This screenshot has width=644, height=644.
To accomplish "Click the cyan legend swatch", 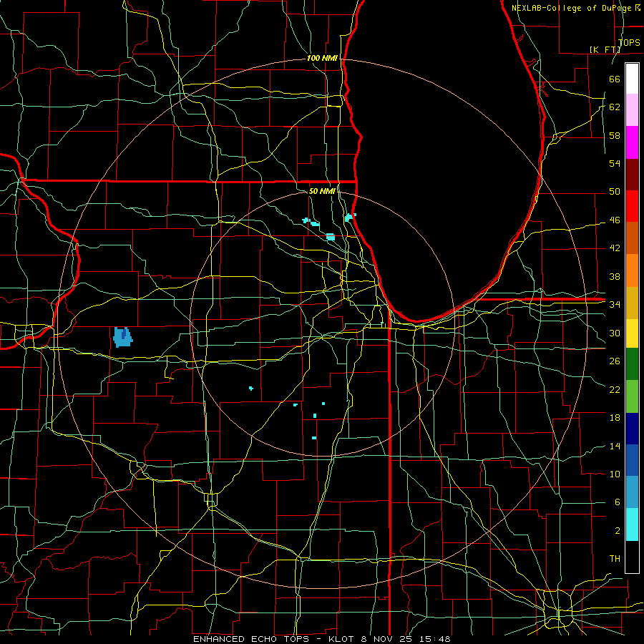I will [632, 525].
